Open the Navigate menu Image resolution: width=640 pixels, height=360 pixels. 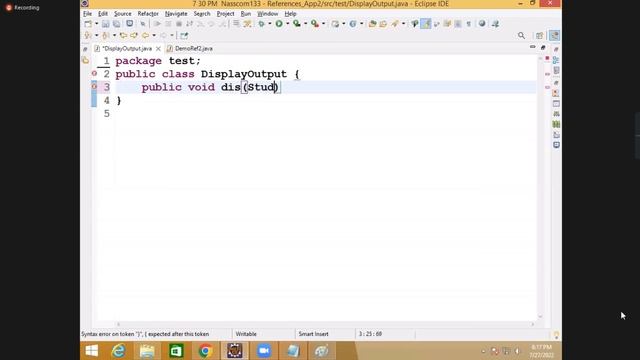176,13
